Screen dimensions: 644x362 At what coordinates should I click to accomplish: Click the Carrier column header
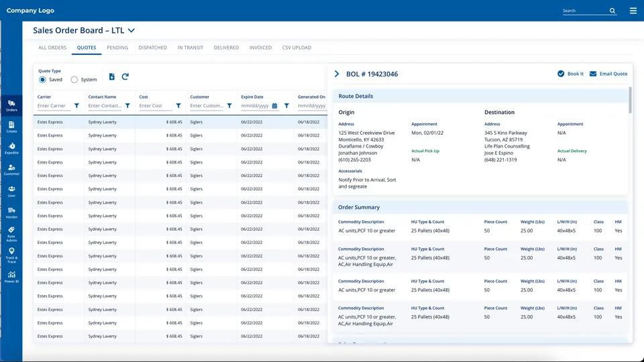[x=44, y=97]
